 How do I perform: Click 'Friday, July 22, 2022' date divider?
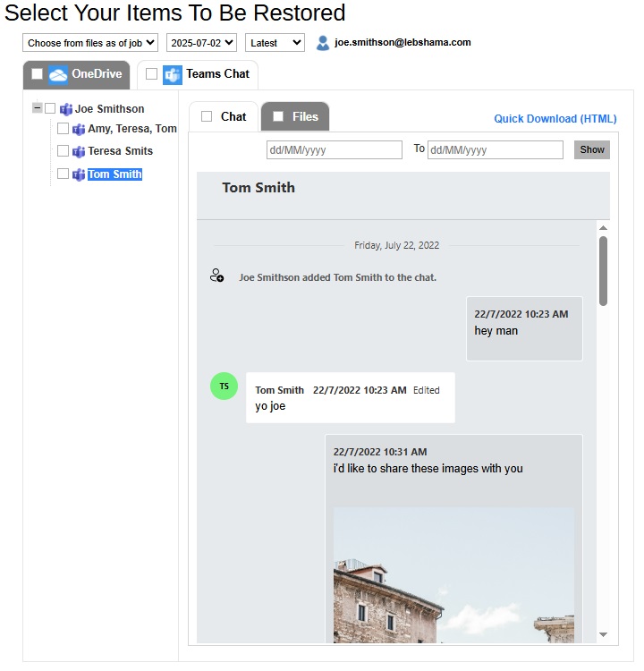pos(396,246)
